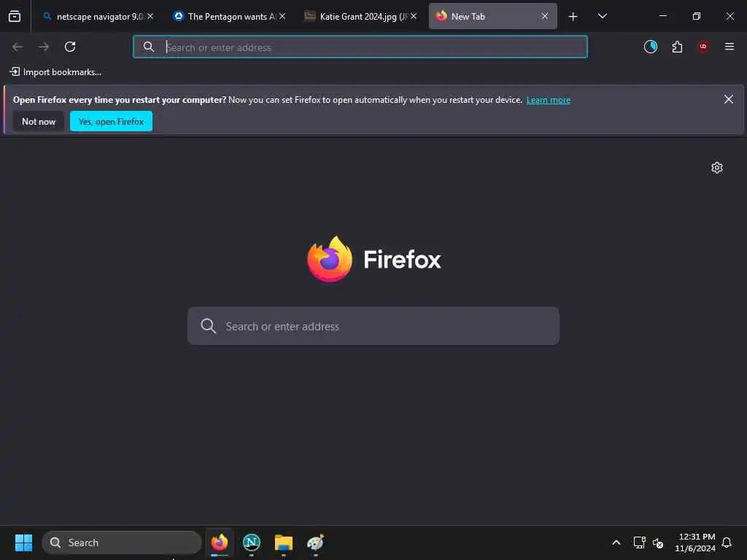Open the Learn more link
Viewport: 747px width, 560px height.
pos(549,100)
